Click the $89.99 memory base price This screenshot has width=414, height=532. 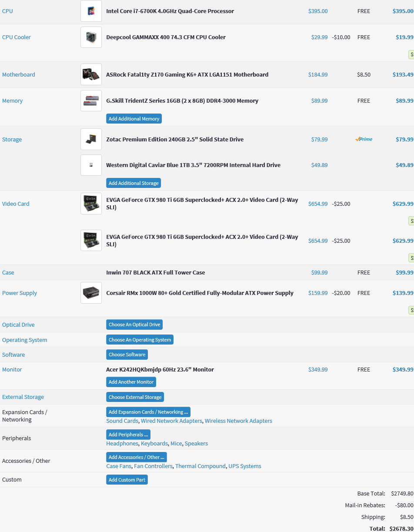tap(319, 100)
